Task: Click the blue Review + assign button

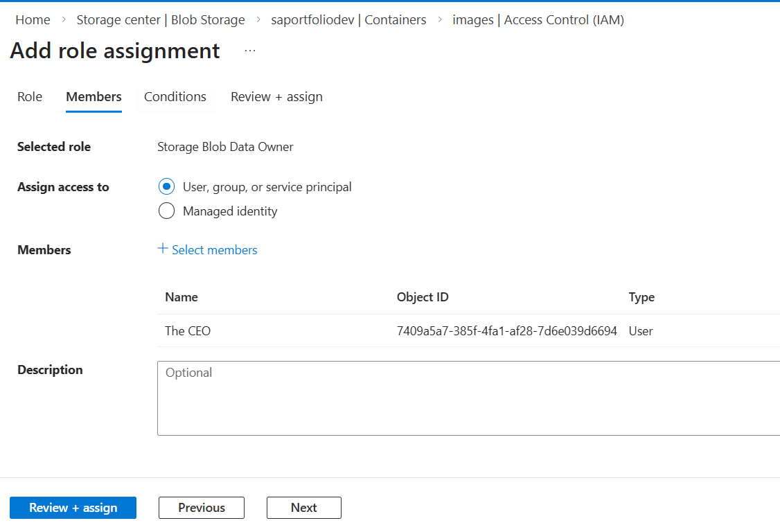Action: (73, 508)
